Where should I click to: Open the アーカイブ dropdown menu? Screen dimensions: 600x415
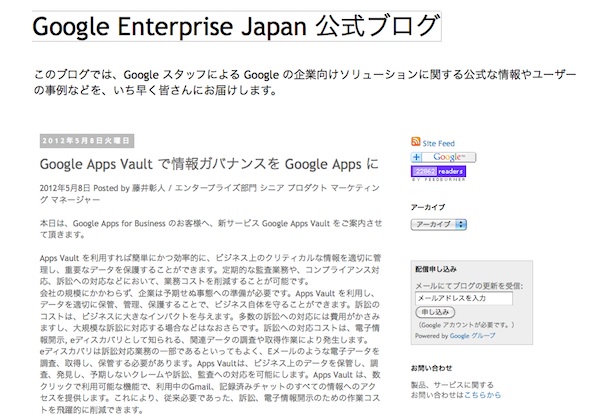[439, 225]
